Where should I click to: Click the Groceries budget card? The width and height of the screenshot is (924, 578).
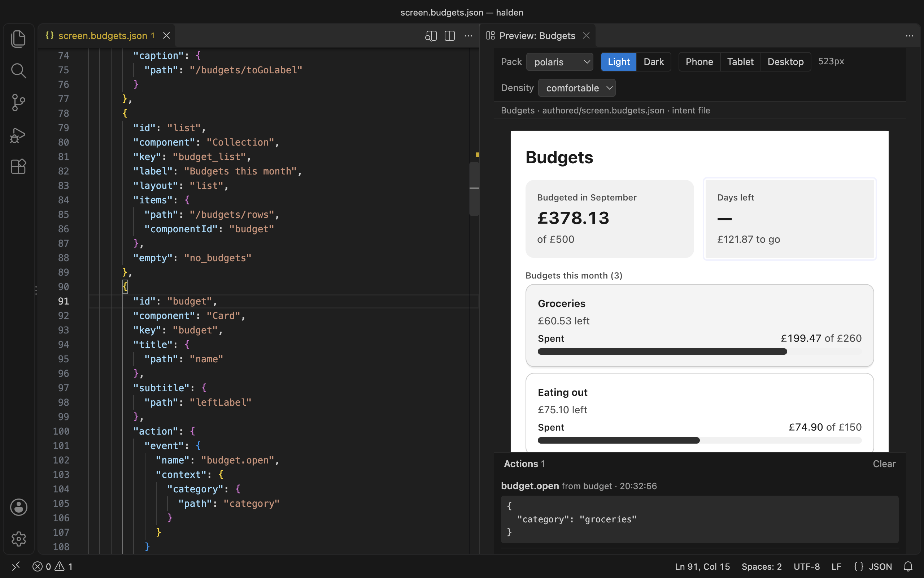point(699,325)
